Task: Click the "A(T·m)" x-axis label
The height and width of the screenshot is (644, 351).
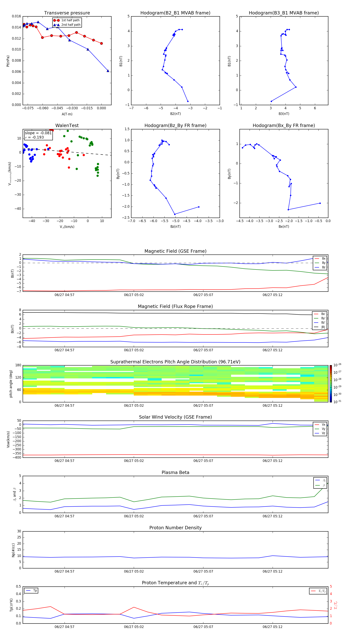Action: 67,114
